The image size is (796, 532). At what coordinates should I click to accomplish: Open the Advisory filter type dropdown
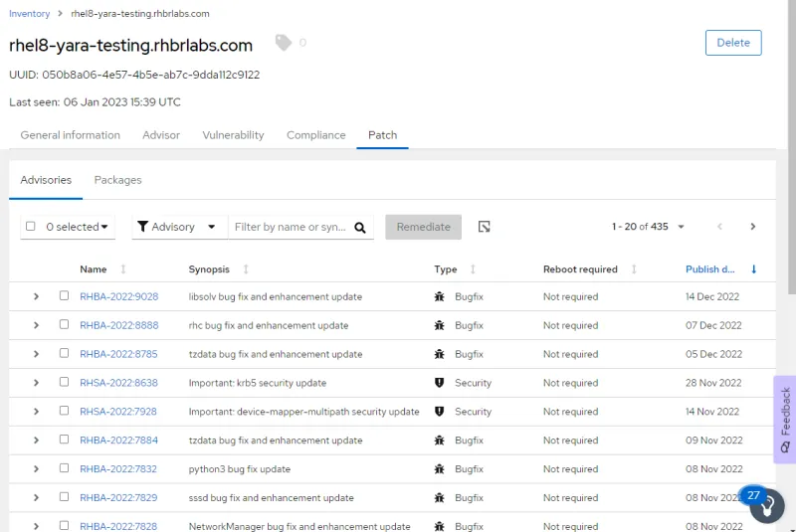point(176,227)
